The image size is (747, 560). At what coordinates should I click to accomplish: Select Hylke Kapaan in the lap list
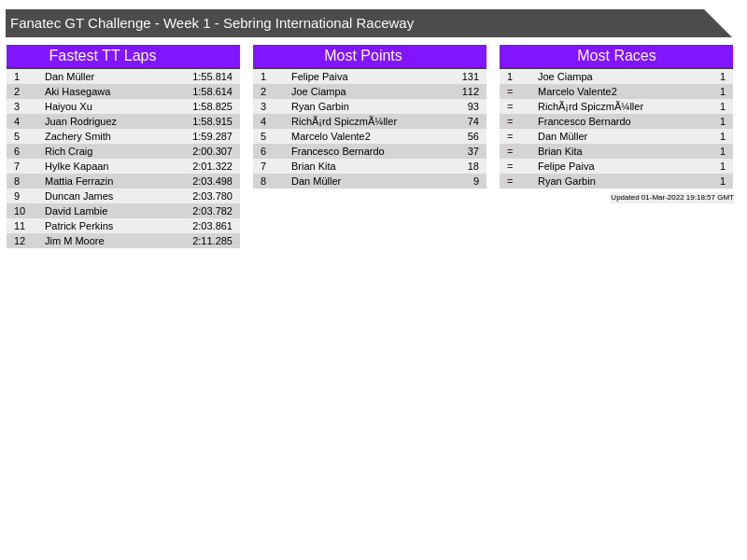77,166
